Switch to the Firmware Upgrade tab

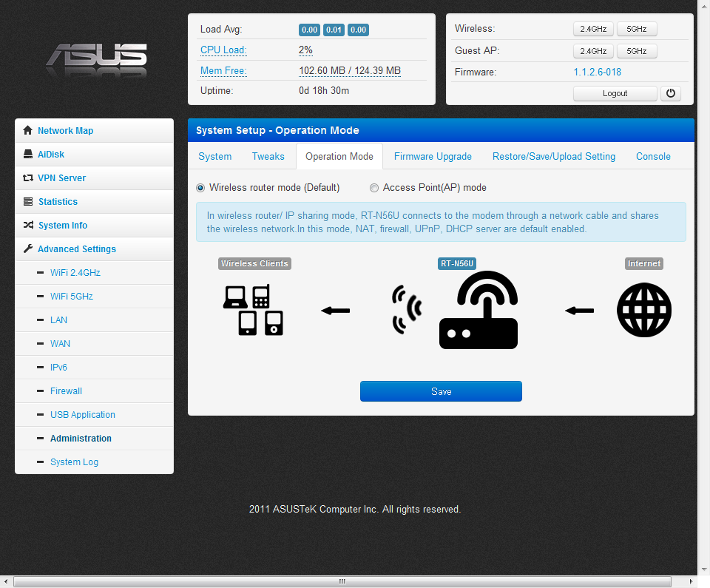pos(433,157)
